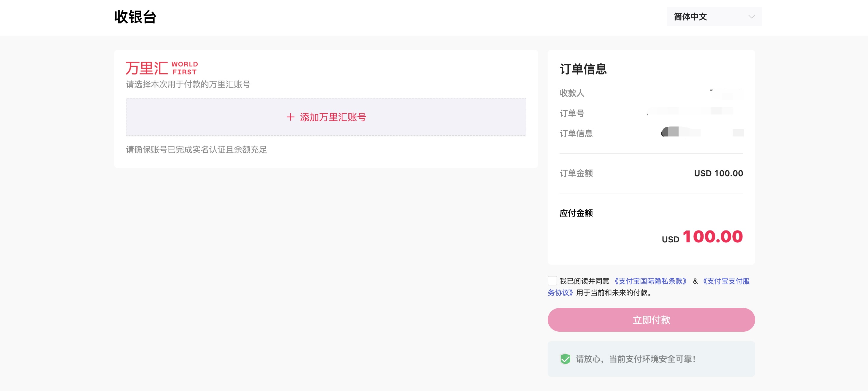Click the 订单信息 panel heading
Image resolution: width=868 pixels, height=391 pixels.
coord(583,69)
